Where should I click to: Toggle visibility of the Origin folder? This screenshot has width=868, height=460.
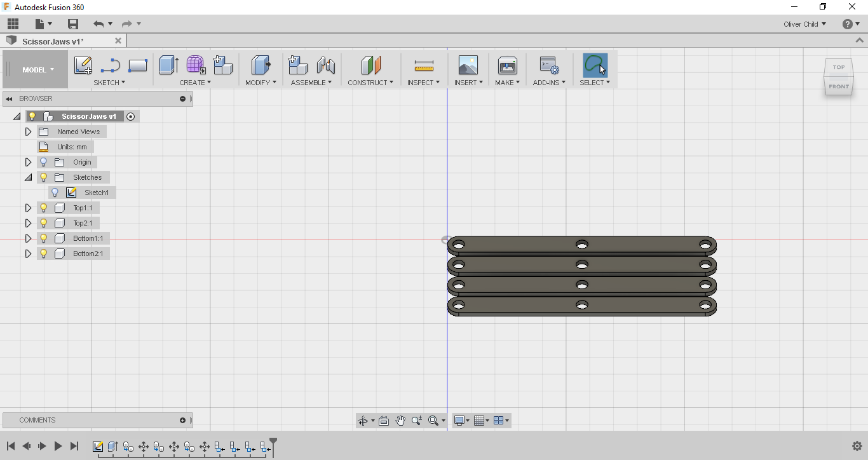(x=44, y=162)
